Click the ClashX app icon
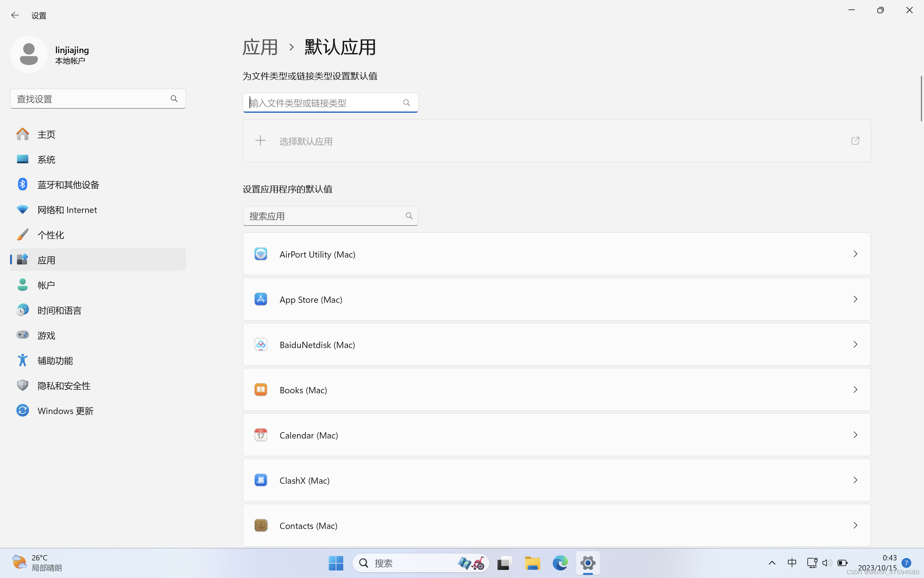 (x=261, y=480)
